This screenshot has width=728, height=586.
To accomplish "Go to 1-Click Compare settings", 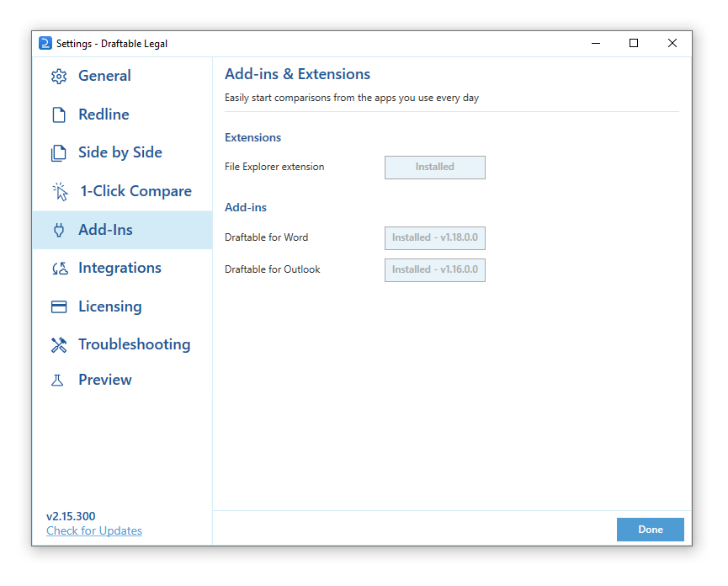I will 123,191.
